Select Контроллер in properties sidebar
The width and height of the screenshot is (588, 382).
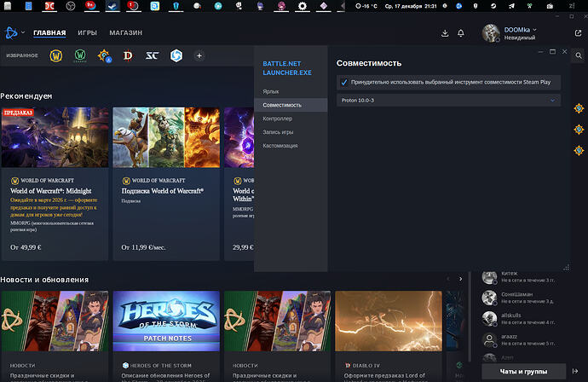click(279, 119)
